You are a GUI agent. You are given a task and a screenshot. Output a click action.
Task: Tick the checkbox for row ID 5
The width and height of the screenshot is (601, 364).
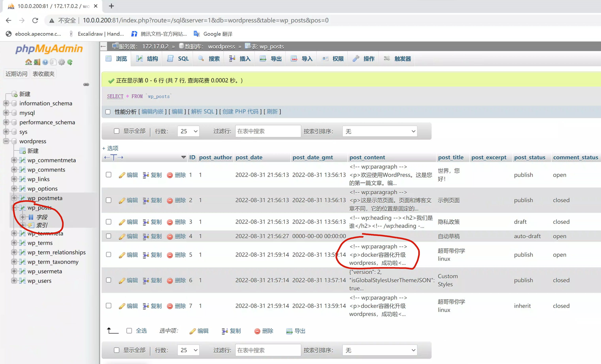[108, 255]
